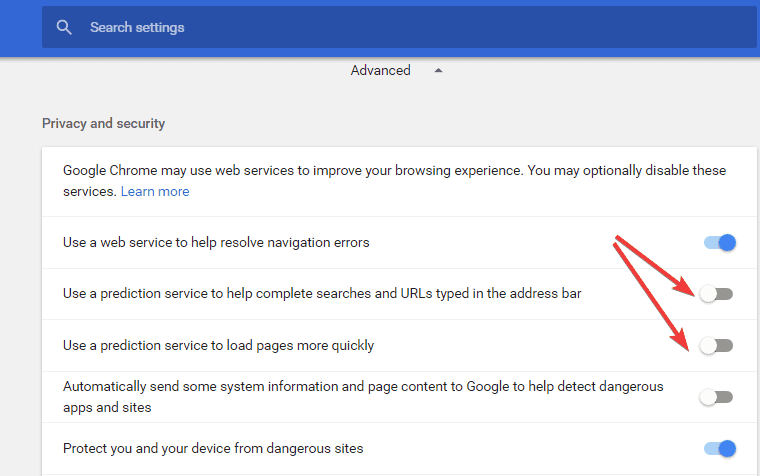
Task: Enable automatically sending system information to Google
Action: (x=716, y=397)
